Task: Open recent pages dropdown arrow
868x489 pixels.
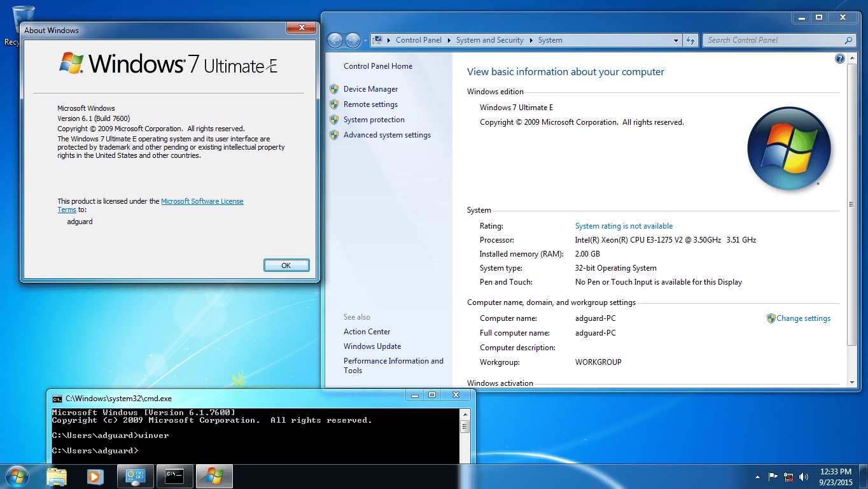Action: click(x=365, y=40)
